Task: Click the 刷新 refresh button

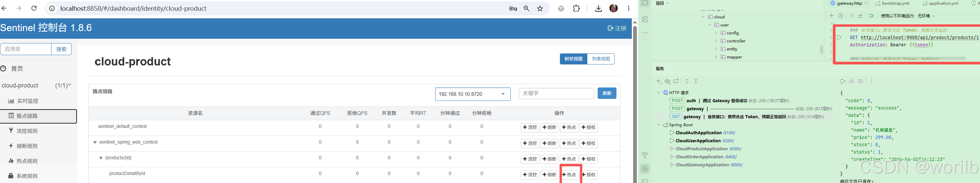Action: [607, 94]
